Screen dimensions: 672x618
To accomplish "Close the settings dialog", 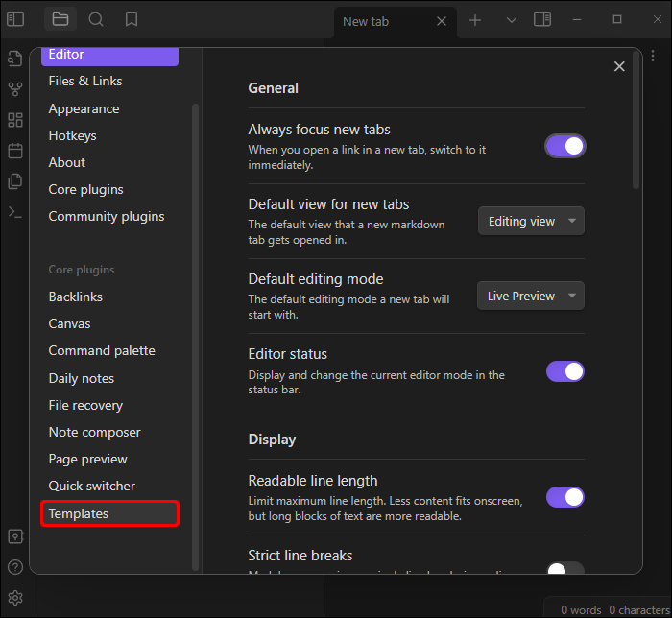I will point(619,66).
